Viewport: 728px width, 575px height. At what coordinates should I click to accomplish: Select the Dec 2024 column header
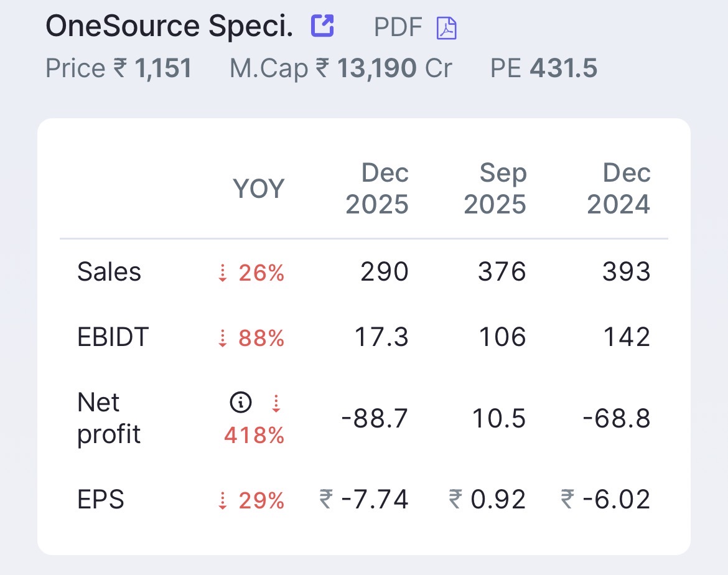[x=618, y=189]
